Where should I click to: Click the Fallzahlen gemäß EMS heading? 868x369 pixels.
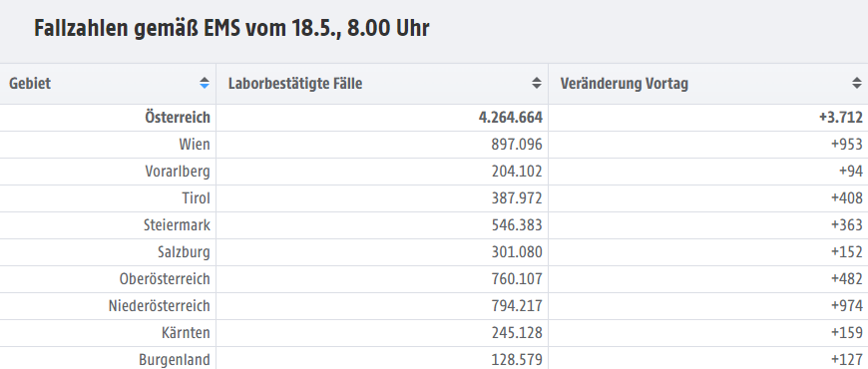click(231, 28)
